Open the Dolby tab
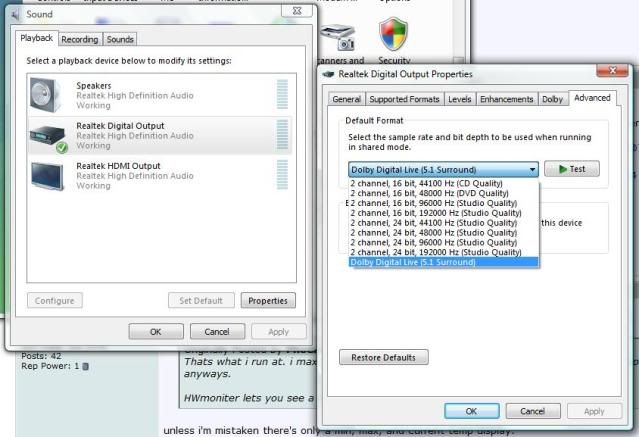Image resolution: width=639 pixels, height=437 pixels. 552,99
